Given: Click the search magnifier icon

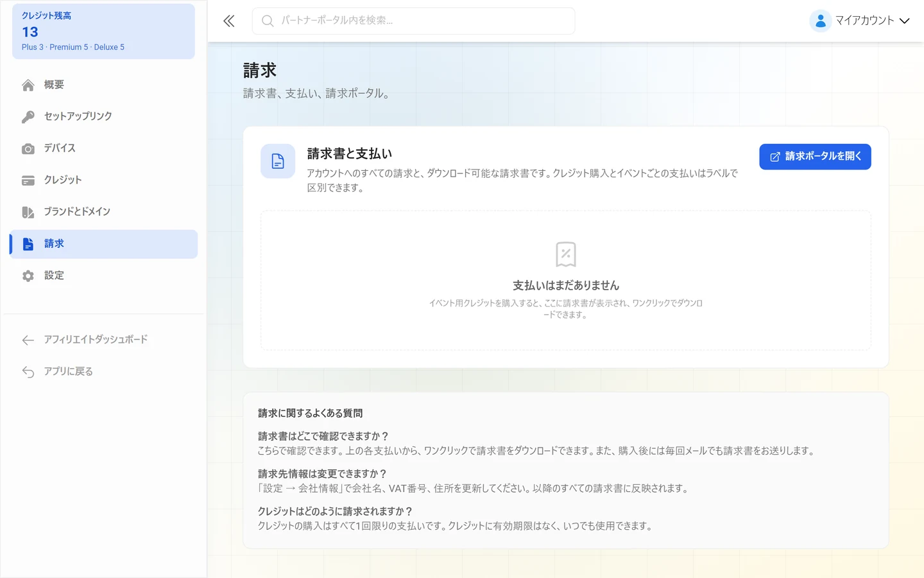Looking at the screenshot, I should 268,21.
